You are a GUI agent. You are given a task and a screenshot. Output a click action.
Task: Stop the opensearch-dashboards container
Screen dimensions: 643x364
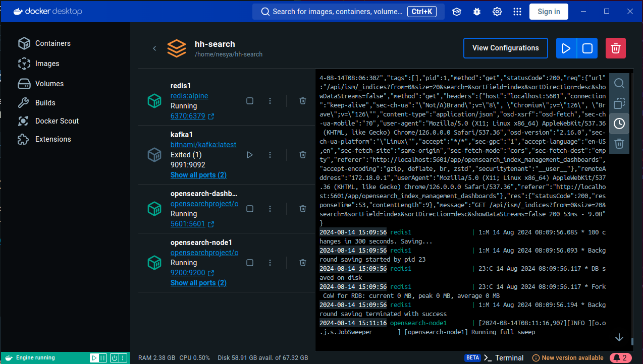click(x=250, y=209)
